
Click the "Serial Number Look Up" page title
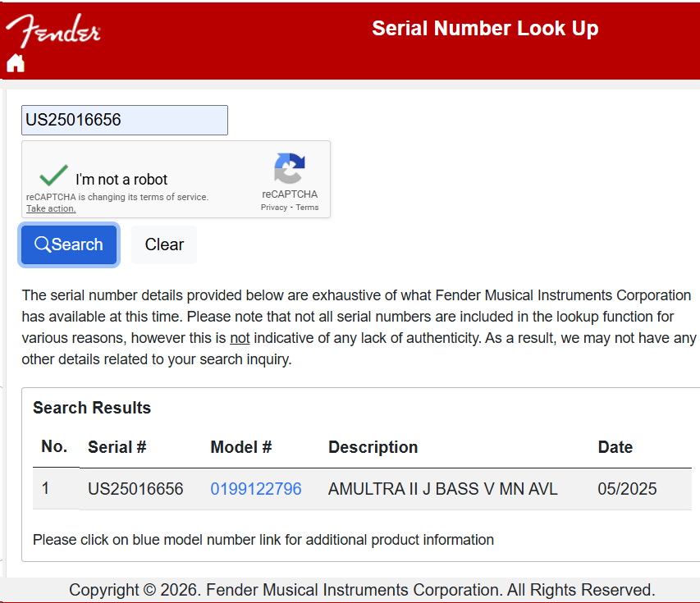485,29
